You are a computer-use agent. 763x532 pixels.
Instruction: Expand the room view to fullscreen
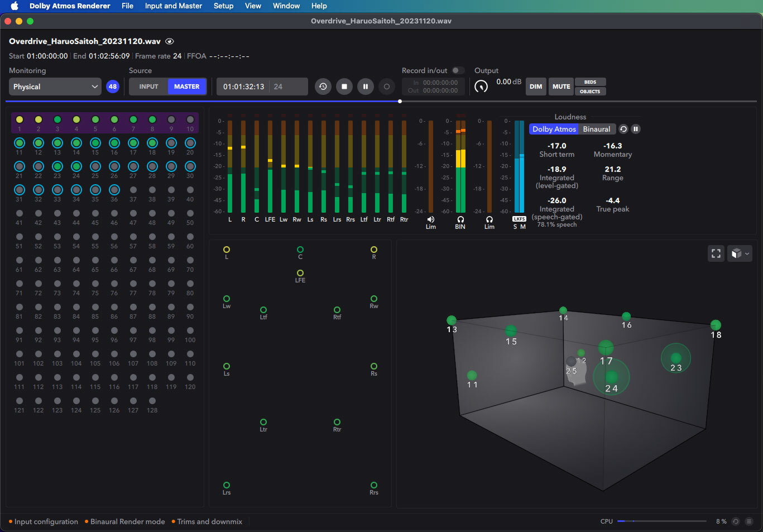click(x=716, y=253)
